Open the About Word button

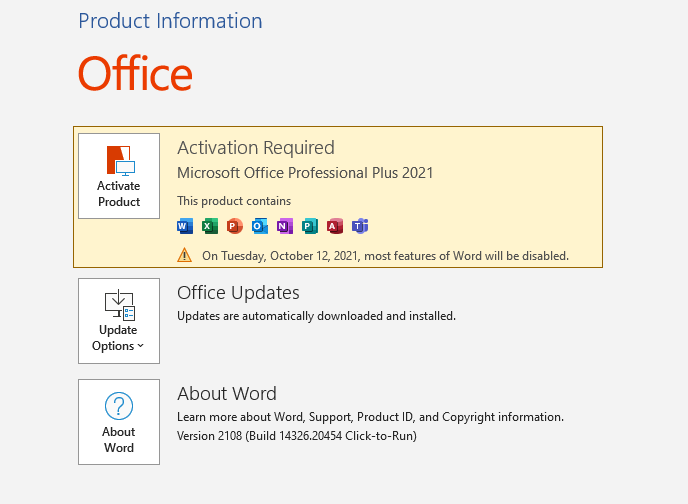coord(119,422)
